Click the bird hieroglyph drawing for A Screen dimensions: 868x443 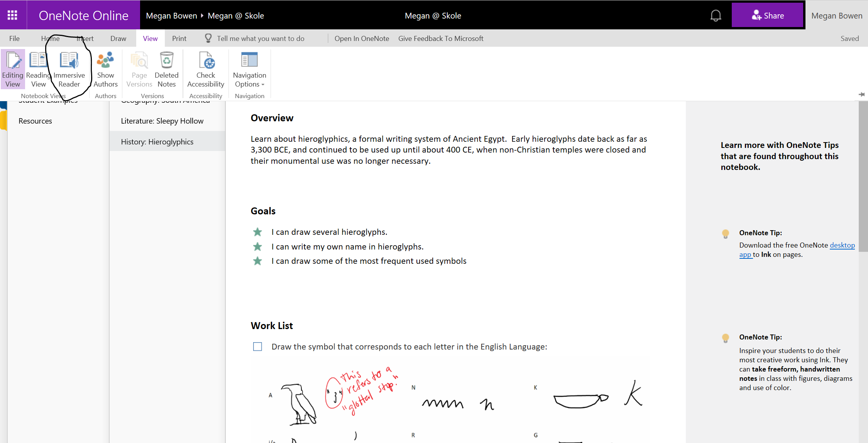tap(299, 404)
